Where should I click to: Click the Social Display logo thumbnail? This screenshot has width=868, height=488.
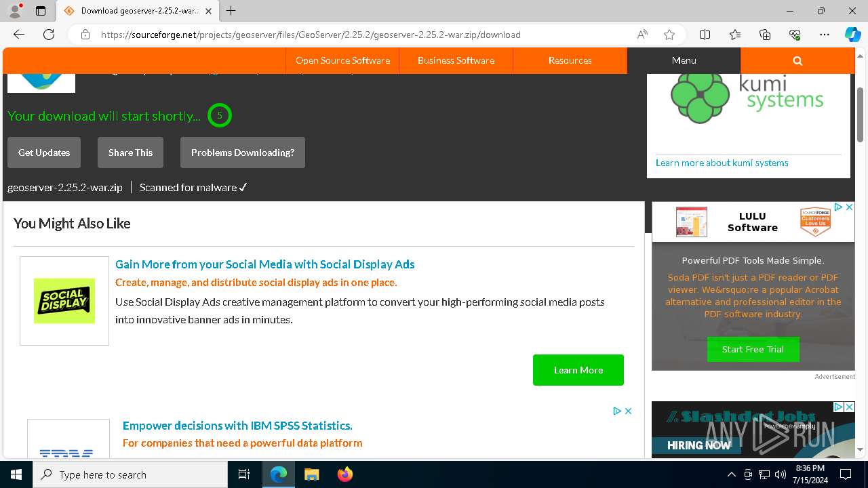pos(64,301)
